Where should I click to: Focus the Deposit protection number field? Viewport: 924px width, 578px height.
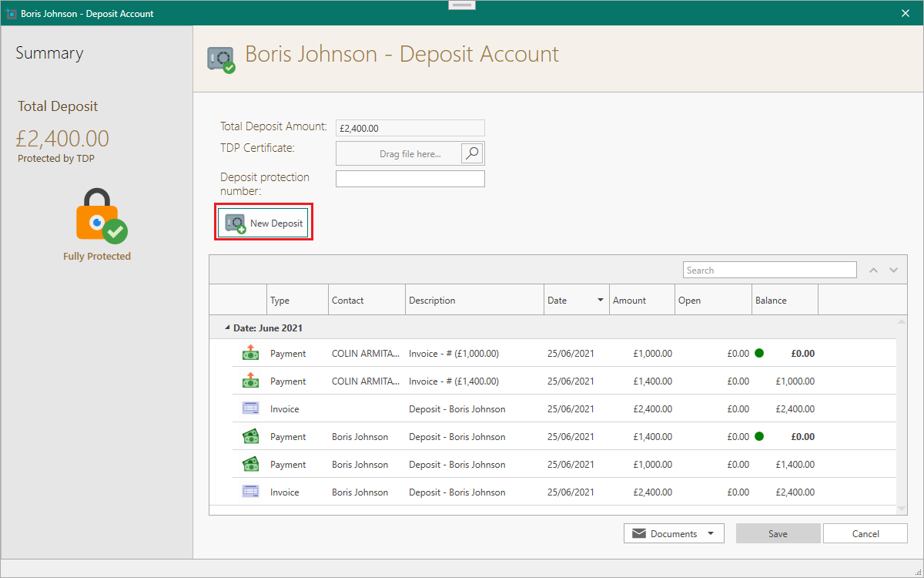pos(410,179)
